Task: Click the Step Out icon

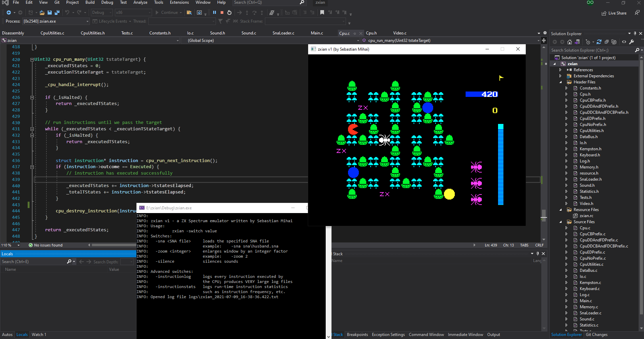Action: click(262, 12)
